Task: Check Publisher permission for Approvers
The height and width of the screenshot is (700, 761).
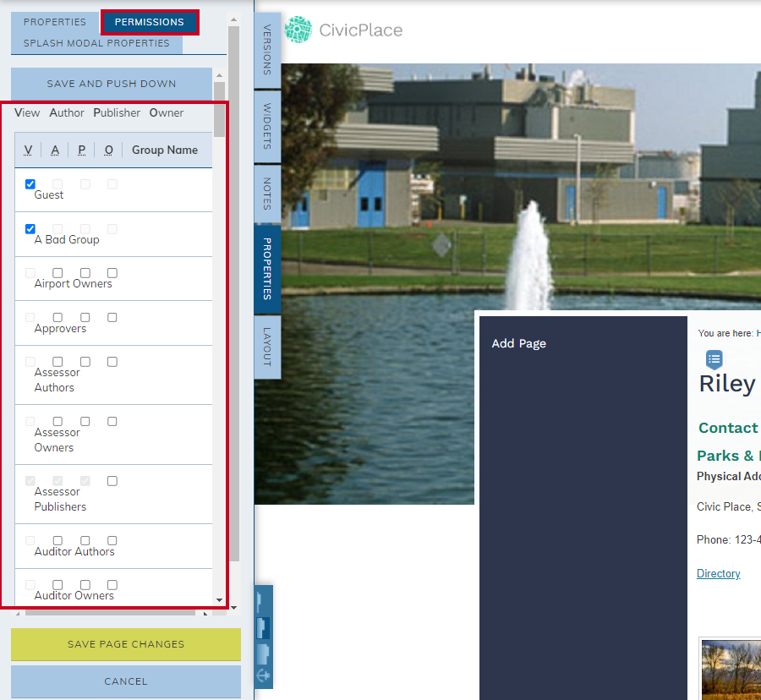Action: pos(85,317)
